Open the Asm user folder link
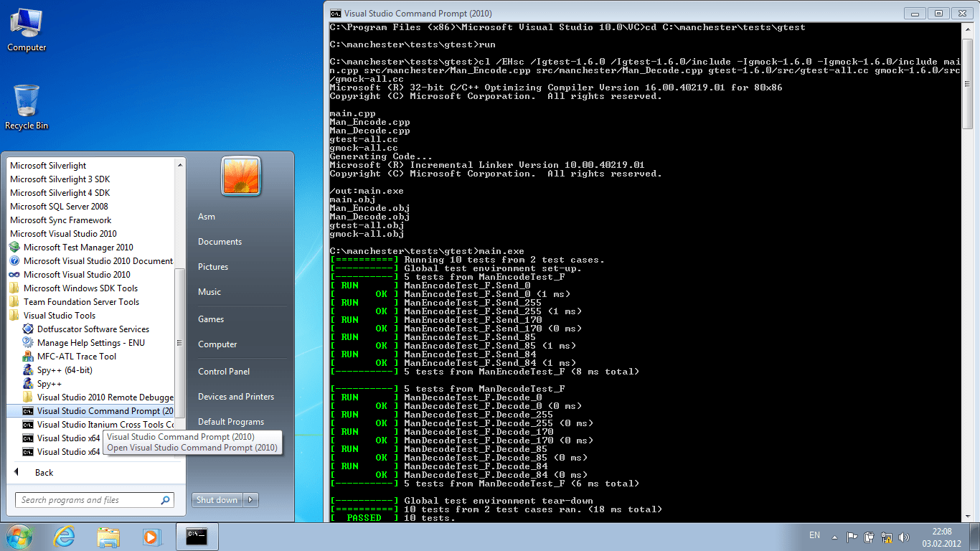980x551 pixels. (207, 217)
